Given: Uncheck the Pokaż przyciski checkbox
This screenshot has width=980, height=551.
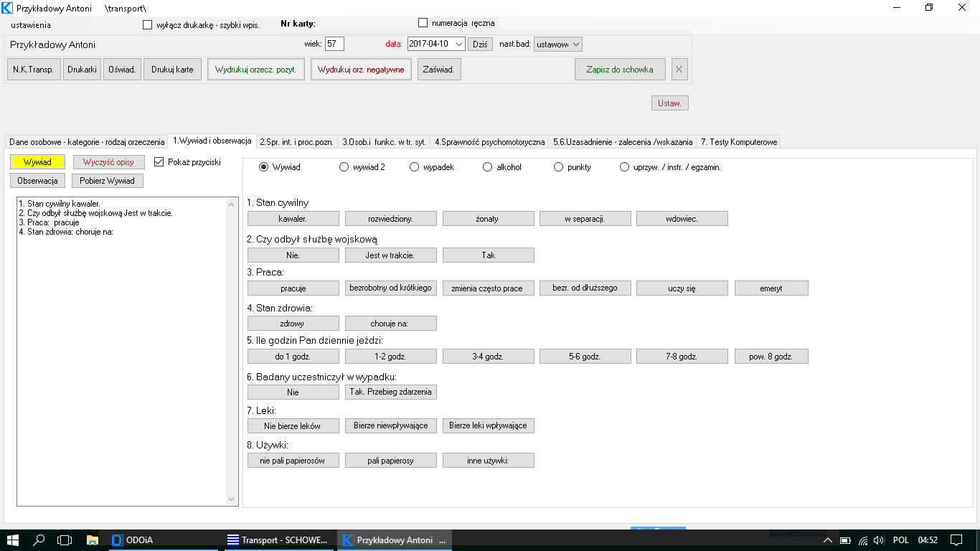Looking at the screenshot, I should click(159, 161).
